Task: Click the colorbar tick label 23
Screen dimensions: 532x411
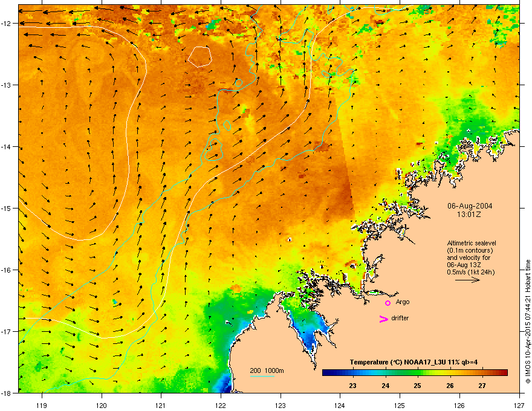Action: (x=353, y=386)
